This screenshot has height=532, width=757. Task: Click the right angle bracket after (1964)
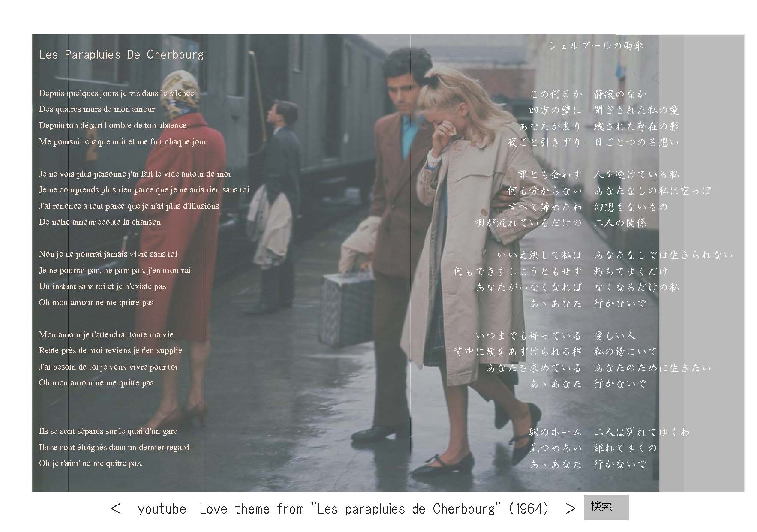pos(570,509)
